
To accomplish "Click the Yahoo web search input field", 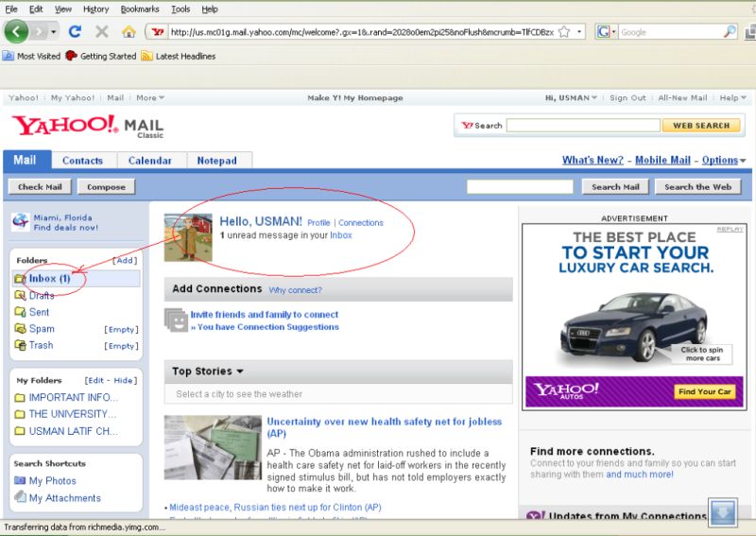I will click(x=582, y=125).
